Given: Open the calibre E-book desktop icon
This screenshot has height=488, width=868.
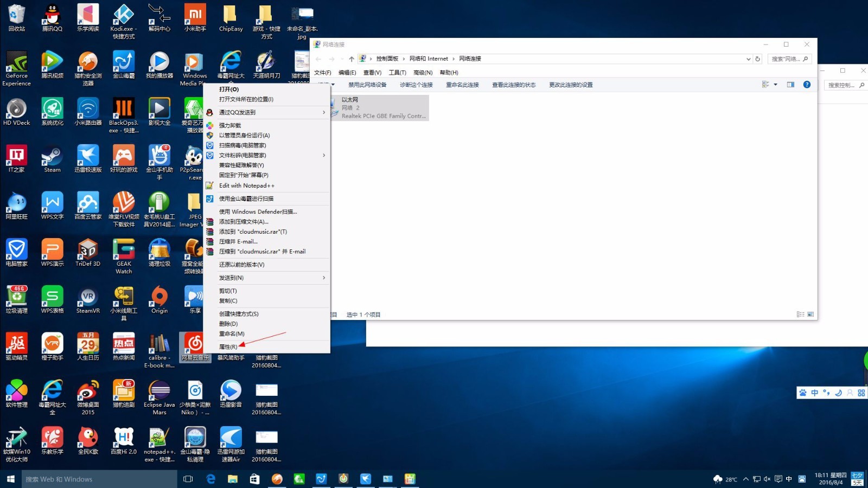Looking at the screenshot, I should point(159,351).
